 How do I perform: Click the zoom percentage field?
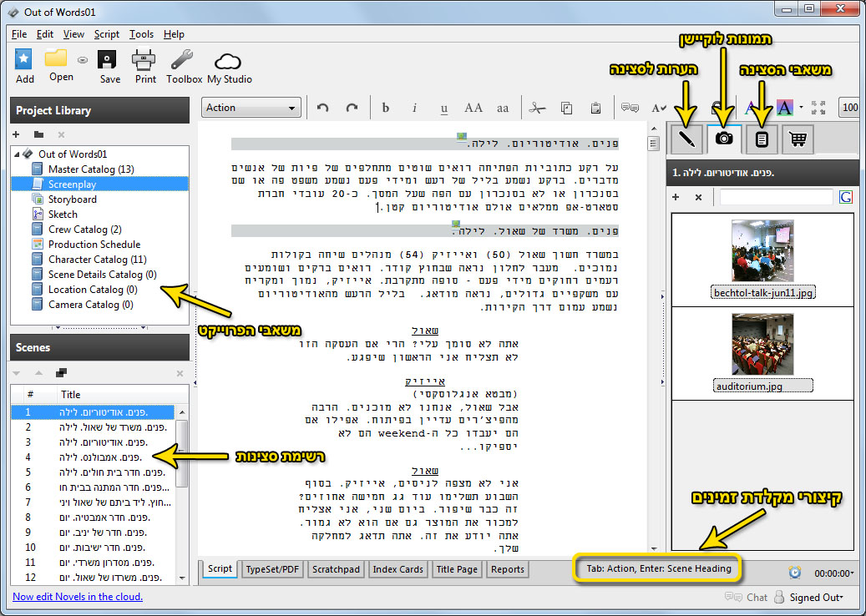point(850,108)
